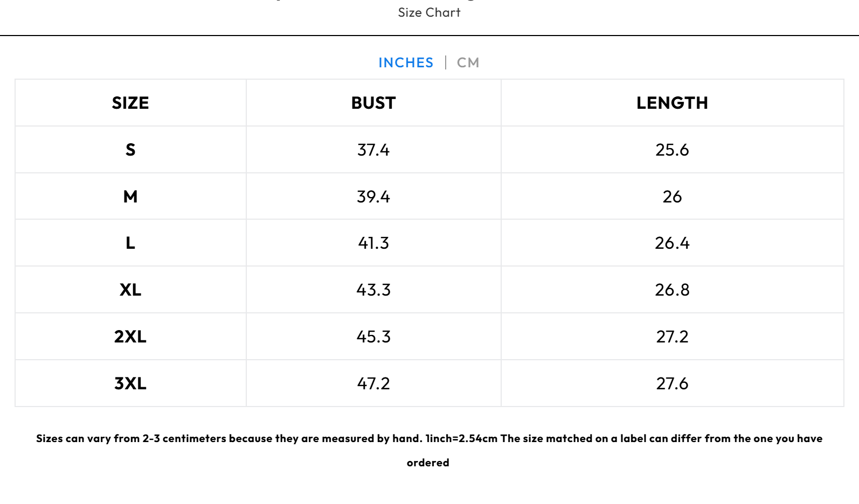Select the M size row label

click(x=130, y=197)
